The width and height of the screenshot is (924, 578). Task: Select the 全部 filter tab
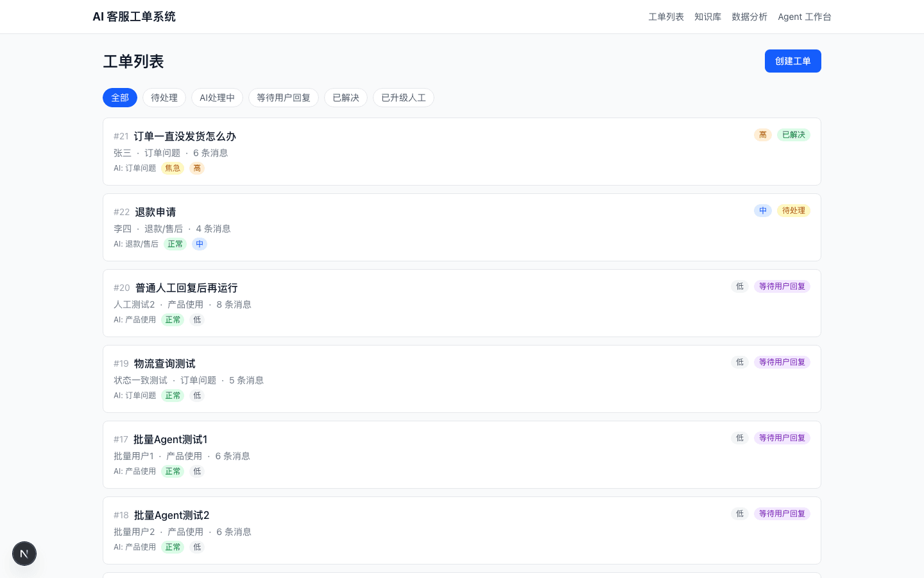pos(120,98)
